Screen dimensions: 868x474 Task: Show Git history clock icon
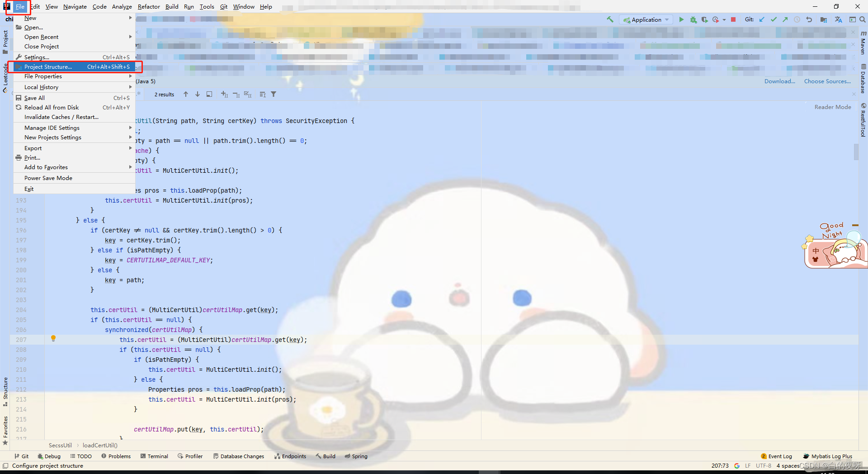797,19
